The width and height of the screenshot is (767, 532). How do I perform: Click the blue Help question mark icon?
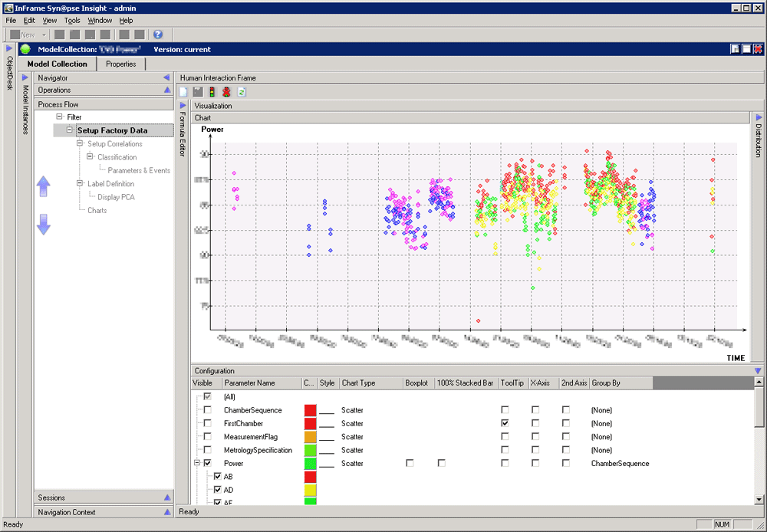(x=158, y=34)
